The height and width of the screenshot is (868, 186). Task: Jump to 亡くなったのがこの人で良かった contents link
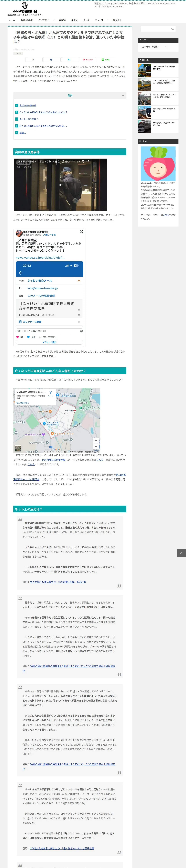pyautogui.click(x=44, y=126)
